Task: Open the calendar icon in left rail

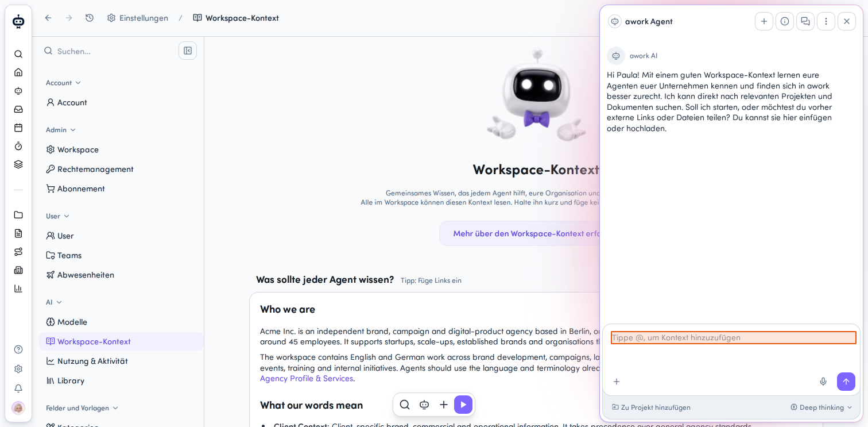Action: click(x=18, y=128)
